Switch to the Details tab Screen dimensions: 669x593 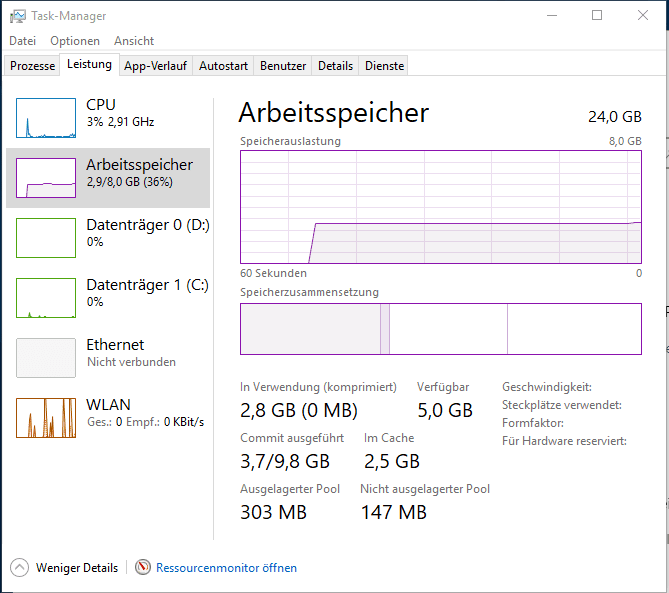tap(335, 66)
